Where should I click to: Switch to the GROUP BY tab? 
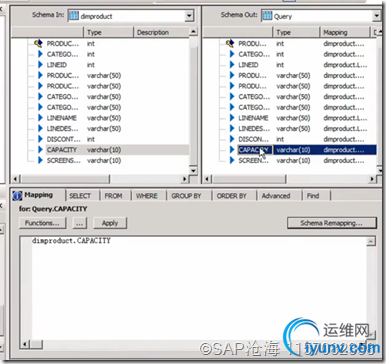(x=186, y=196)
